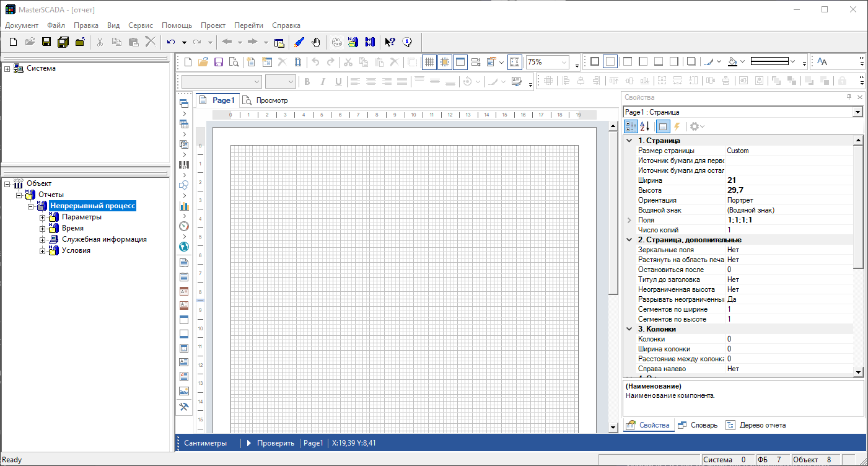Toggle the align to grid button

pyautogui.click(x=445, y=62)
